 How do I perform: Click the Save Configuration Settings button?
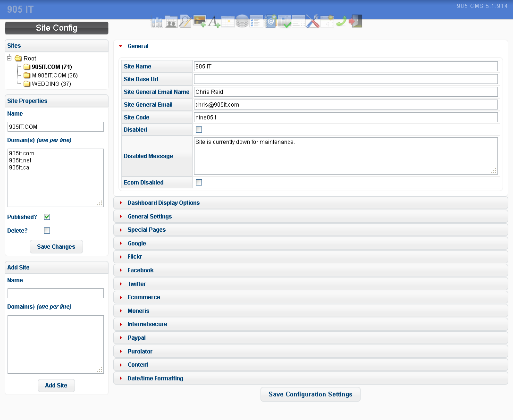310,394
